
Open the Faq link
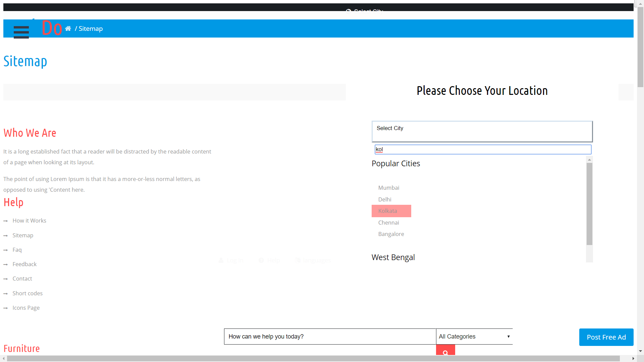(x=17, y=250)
